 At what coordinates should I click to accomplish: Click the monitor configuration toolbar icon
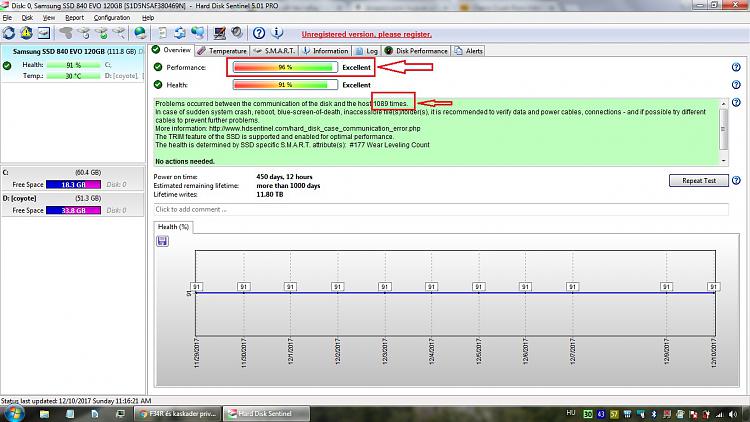(x=220, y=33)
